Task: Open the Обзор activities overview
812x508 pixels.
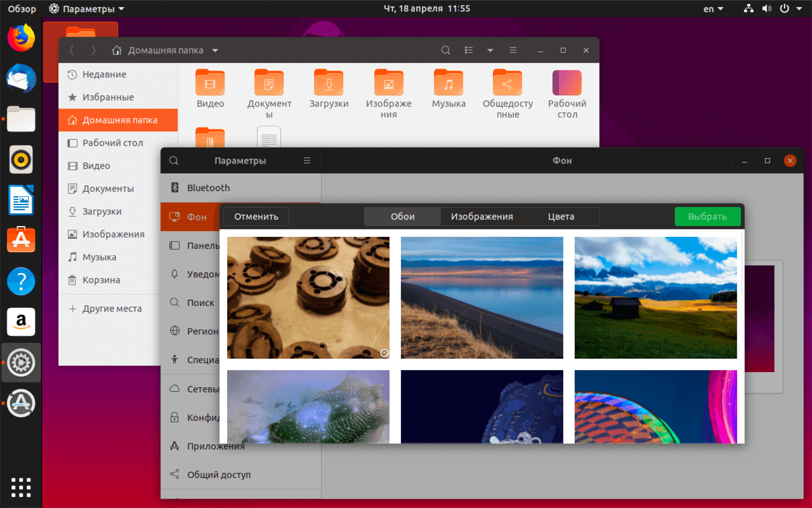Action: pyautogui.click(x=22, y=9)
